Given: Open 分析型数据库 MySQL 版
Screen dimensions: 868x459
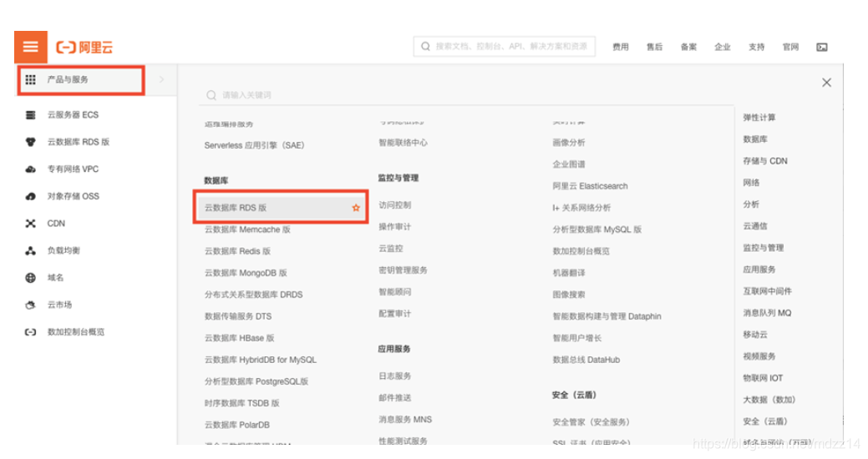Looking at the screenshot, I should tap(596, 229).
